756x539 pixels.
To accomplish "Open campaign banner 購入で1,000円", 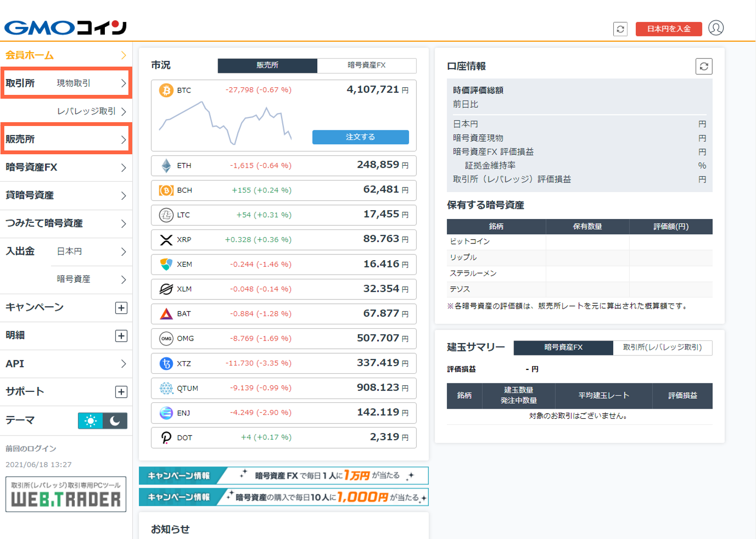I will click(x=284, y=497).
